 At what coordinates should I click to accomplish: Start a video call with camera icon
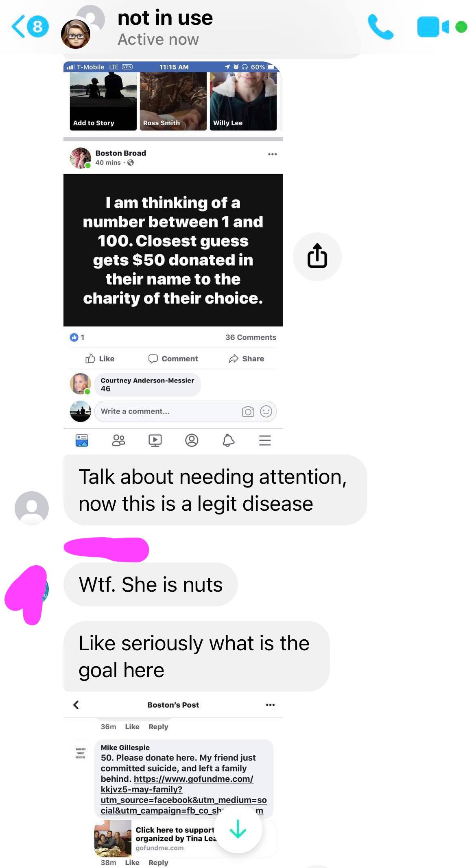[x=433, y=27]
